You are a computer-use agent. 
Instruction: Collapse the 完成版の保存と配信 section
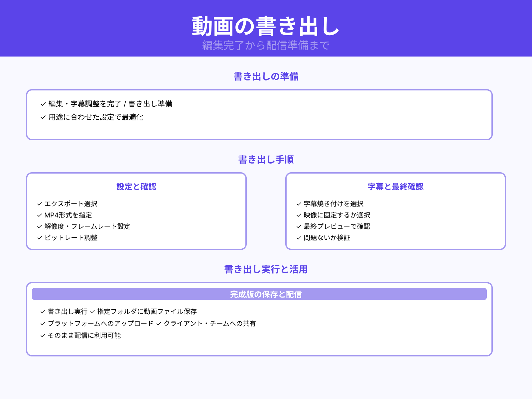[x=266, y=294]
